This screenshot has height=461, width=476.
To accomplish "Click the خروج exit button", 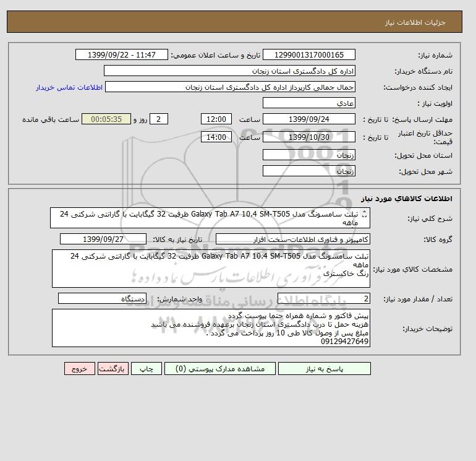I will click(80, 369).
